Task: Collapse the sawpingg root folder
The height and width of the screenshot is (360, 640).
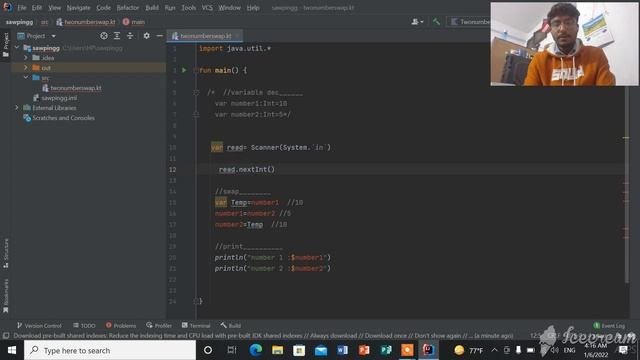Action: point(17,48)
